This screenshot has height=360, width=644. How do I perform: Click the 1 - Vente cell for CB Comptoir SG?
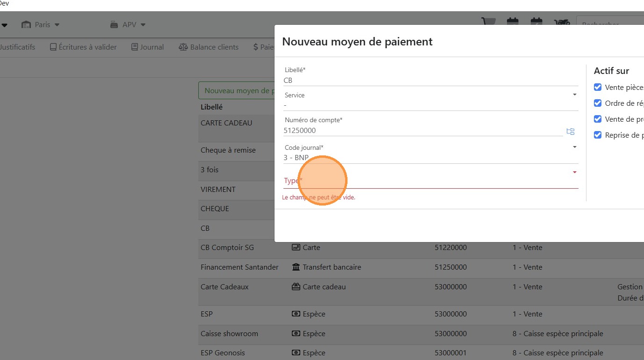527,248
